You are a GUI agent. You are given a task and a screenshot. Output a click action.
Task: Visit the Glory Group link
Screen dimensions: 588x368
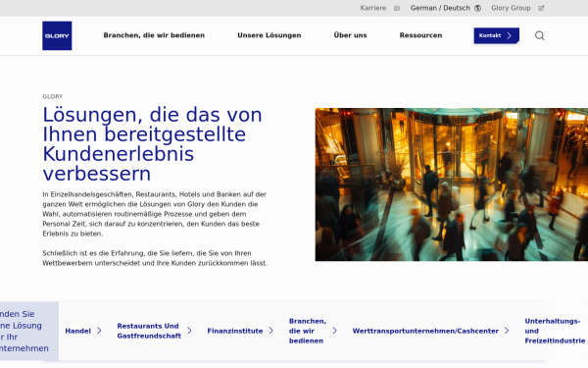pyautogui.click(x=512, y=8)
